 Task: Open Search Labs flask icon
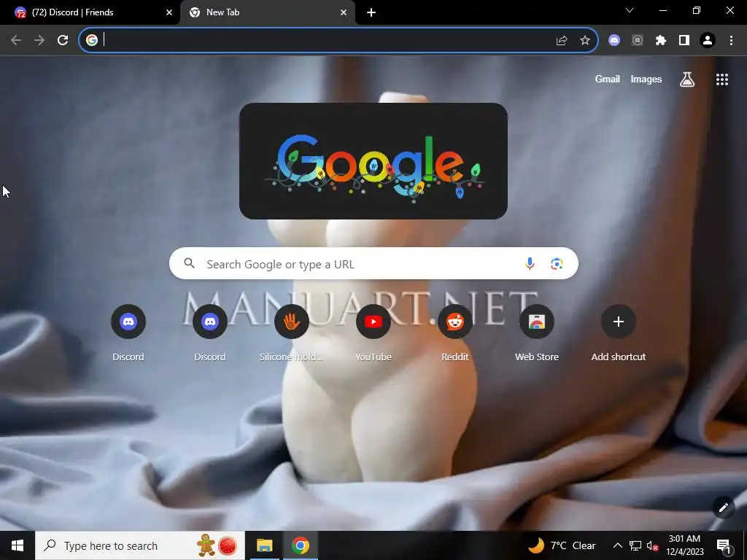pos(687,79)
